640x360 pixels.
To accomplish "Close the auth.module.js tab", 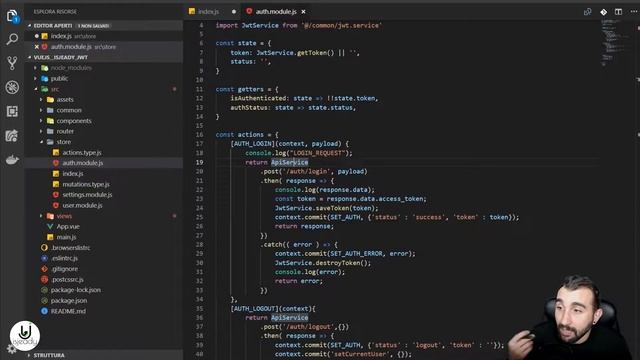I will [303, 12].
